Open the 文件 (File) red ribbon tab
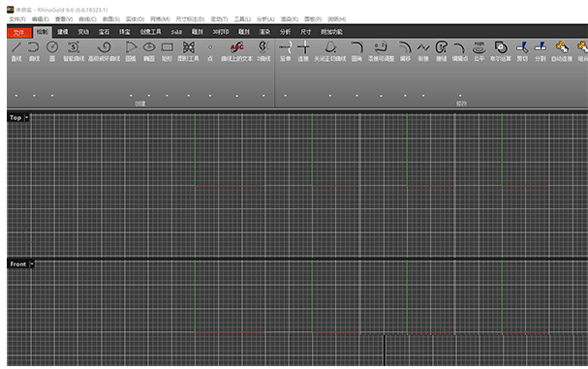588x369 pixels. 18,32
